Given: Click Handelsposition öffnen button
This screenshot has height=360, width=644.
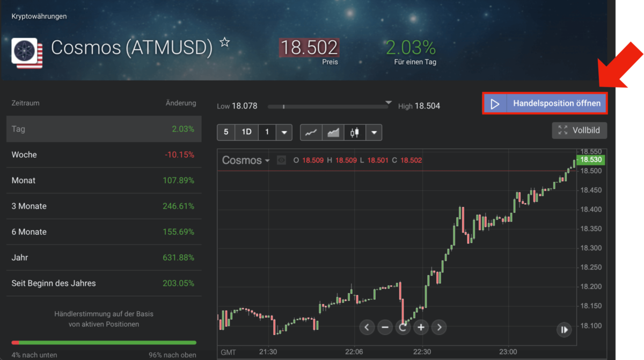Looking at the screenshot, I should pyautogui.click(x=545, y=103).
